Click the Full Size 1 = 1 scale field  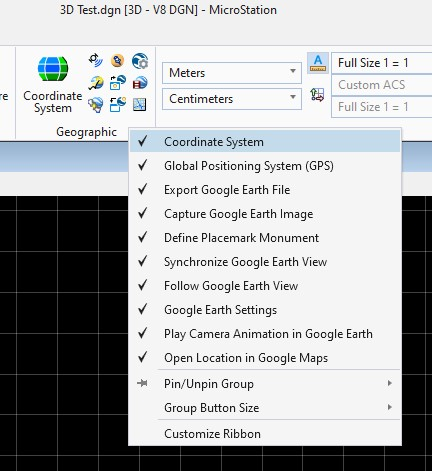point(382,63)
